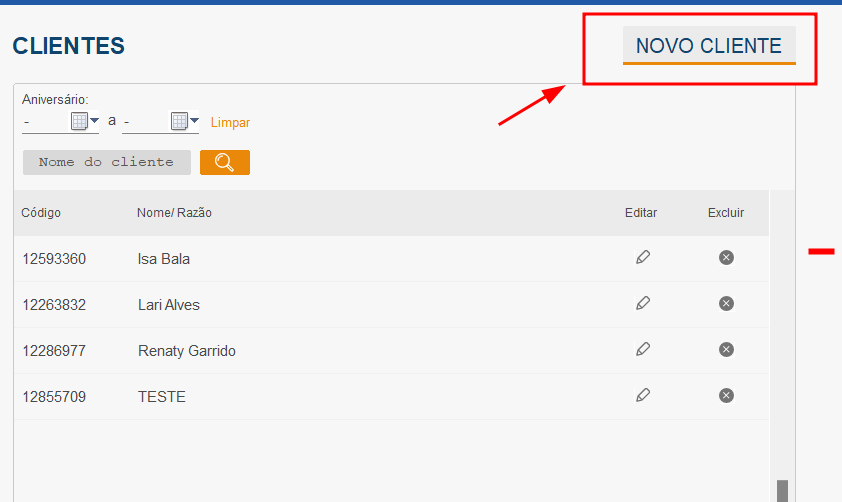Edit client Renaty Garrido with pencil icon
The width and height of the screenshot is (842, 502).
click(x=643, y=350)
